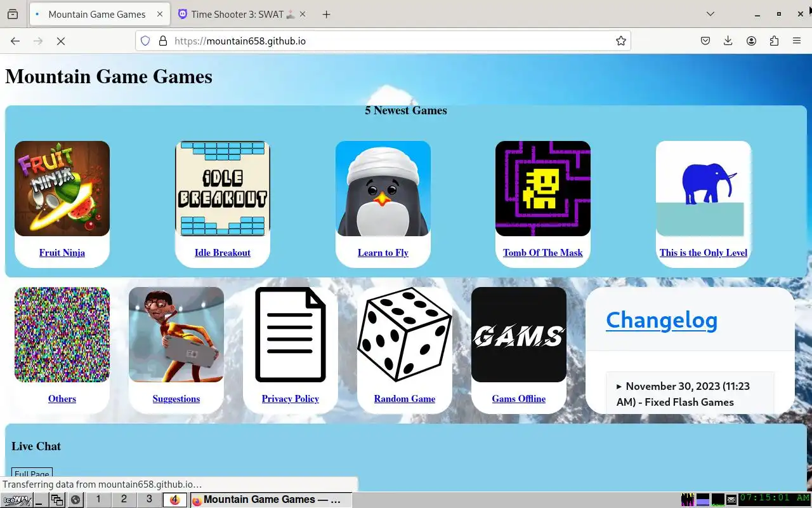Image resolution: width=812 pixels, height=508 pixels.
Task: Go back to the previous page
Action: coord(15,41)
